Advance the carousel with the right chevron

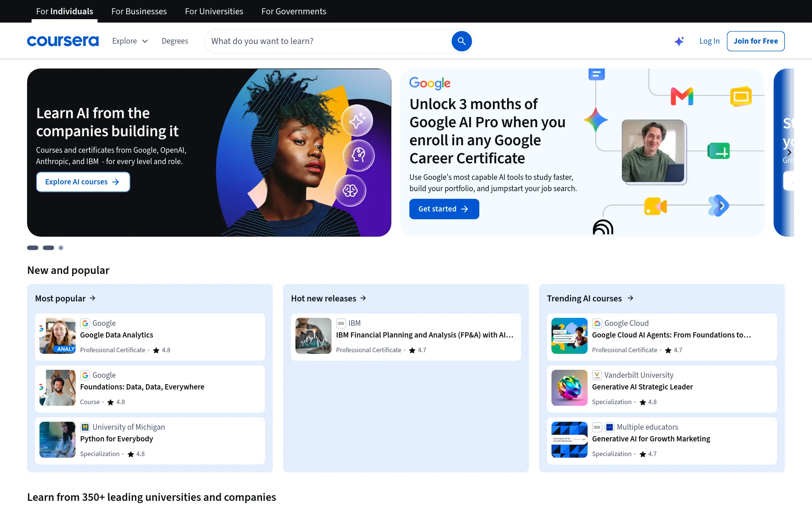click(x=789, y=152)
